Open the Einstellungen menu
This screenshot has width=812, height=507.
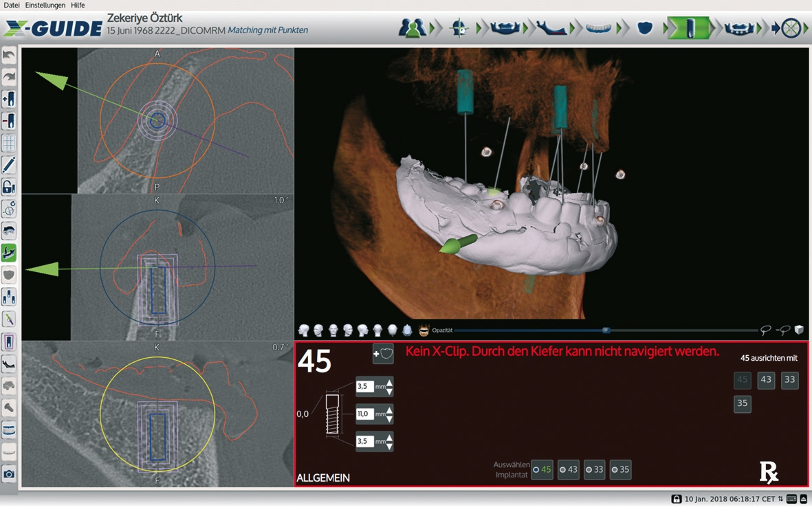pos(45,5)
